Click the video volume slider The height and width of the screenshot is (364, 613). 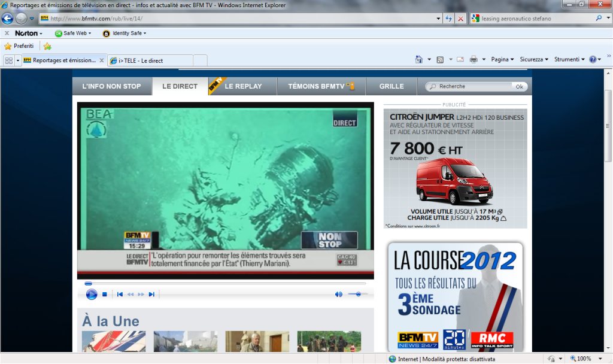[357, 294]
